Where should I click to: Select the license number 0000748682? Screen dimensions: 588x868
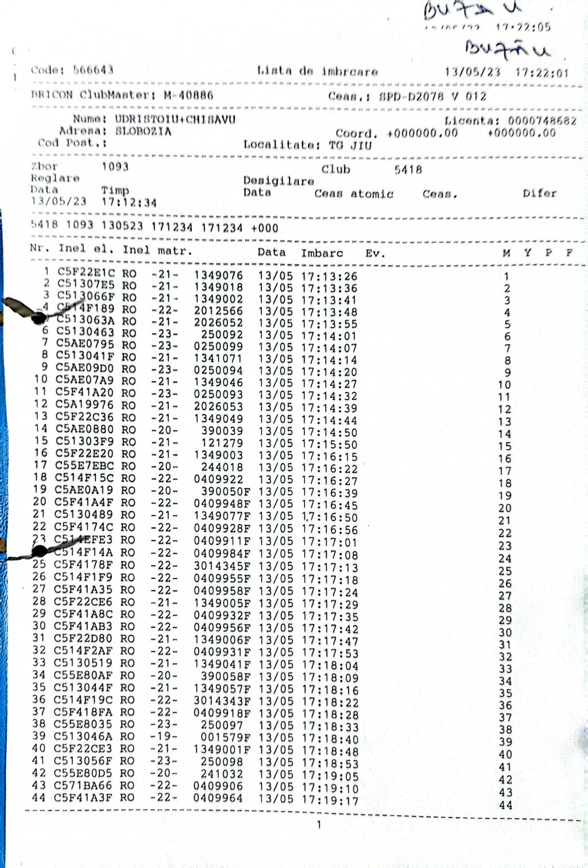click(541, 121)
